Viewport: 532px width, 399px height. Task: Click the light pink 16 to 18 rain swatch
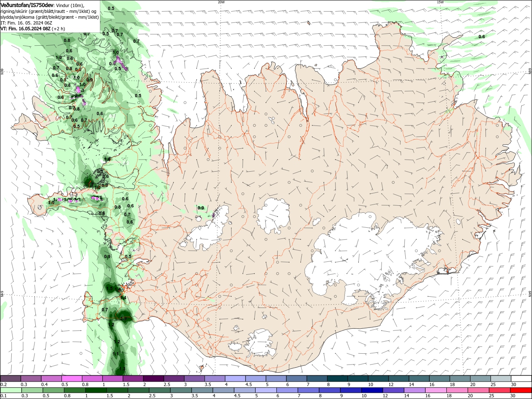[436, 390]
